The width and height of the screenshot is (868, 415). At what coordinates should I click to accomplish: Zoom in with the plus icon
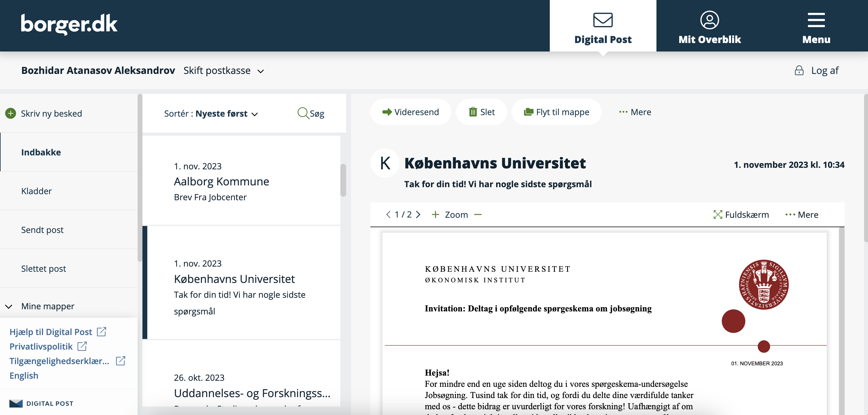435,214
